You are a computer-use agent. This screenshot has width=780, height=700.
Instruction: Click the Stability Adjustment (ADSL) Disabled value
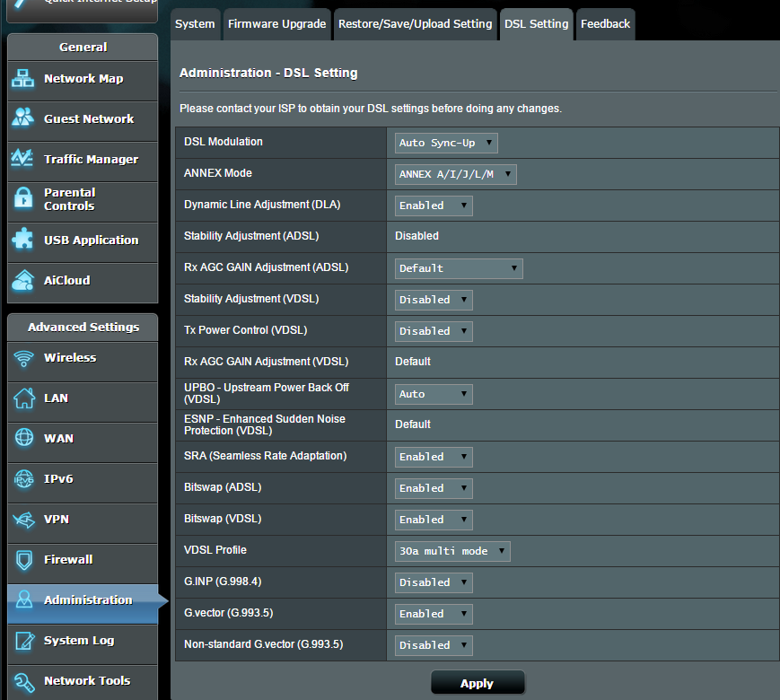[x=416, y=236]
